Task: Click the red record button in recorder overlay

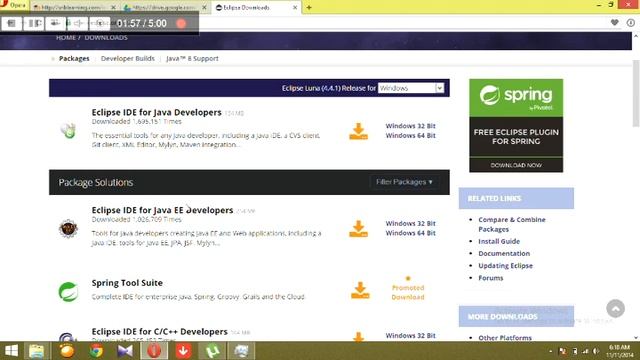Action: click(181, 24)
